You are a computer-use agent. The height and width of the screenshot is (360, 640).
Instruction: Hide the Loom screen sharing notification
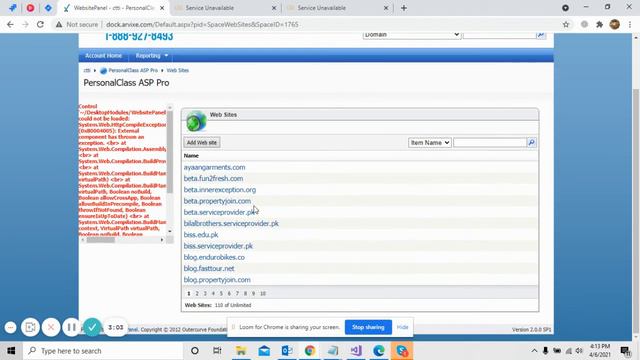coord(402,327)
